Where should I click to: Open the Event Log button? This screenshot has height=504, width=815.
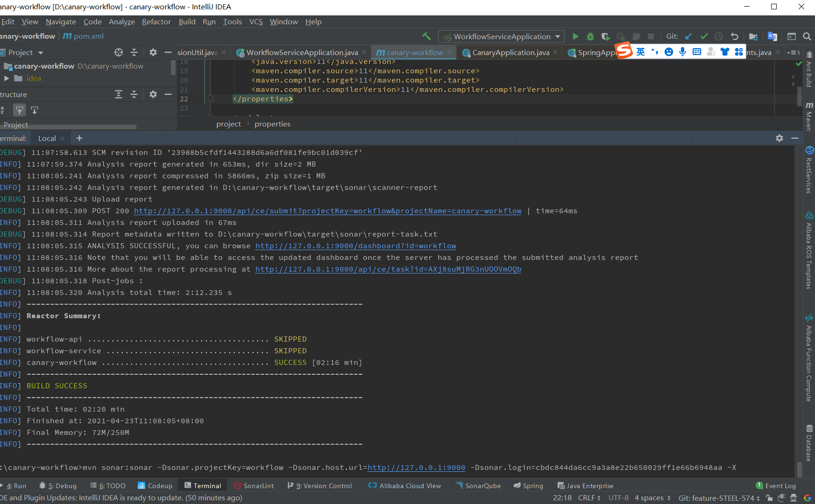pyautogui.click(x=776, y=486)
